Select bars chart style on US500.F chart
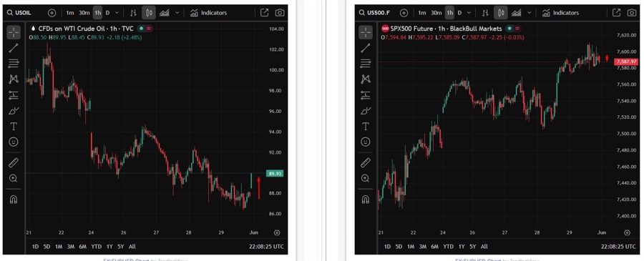This screenshot has width=644, height=261. coord(485,13)
